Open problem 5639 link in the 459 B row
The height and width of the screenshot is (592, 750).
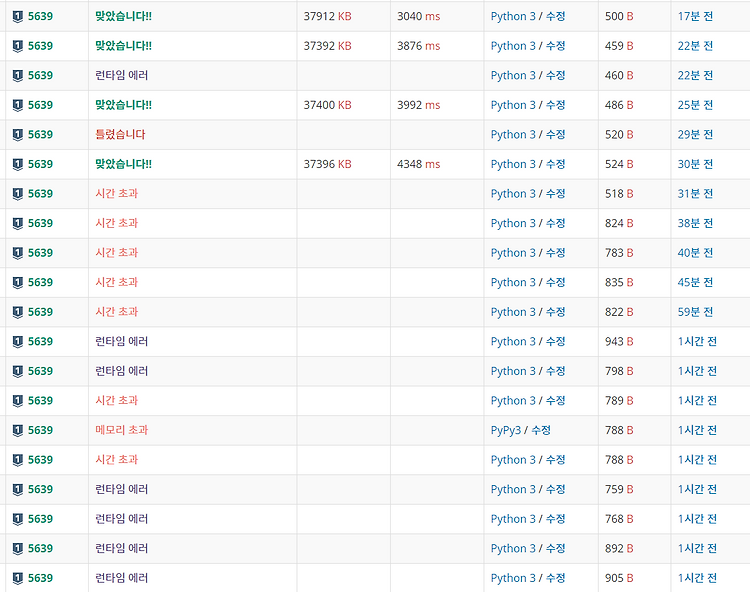pos(40,46)
